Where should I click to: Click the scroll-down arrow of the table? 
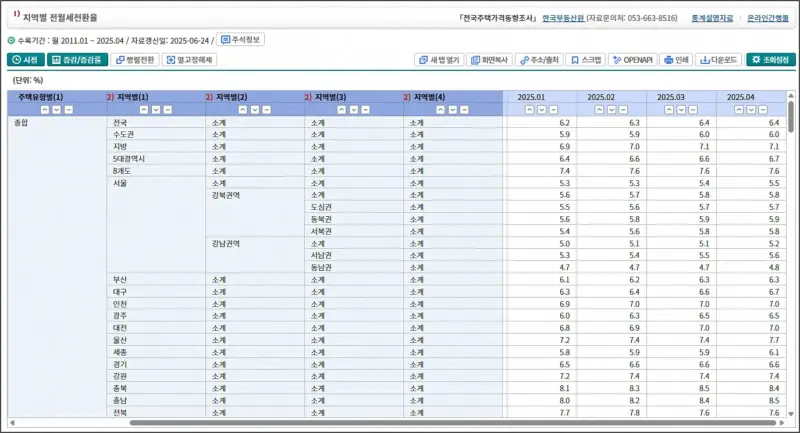(x=791, y=414)
